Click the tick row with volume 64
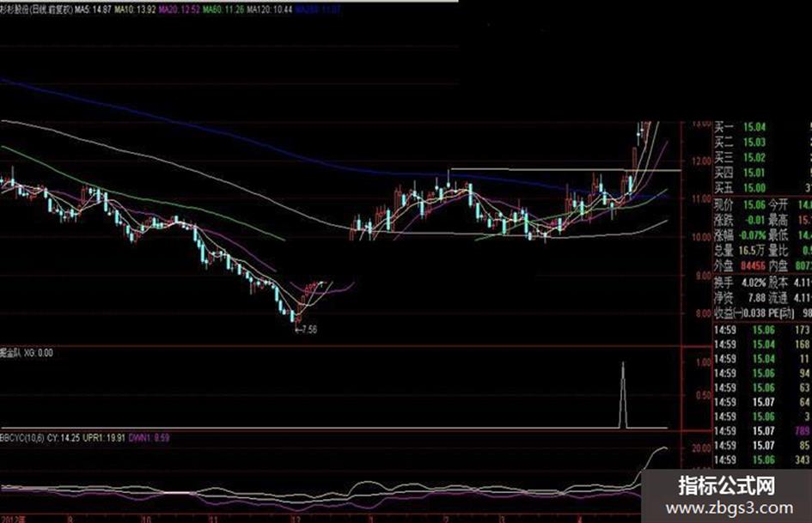 click(763, 402)
